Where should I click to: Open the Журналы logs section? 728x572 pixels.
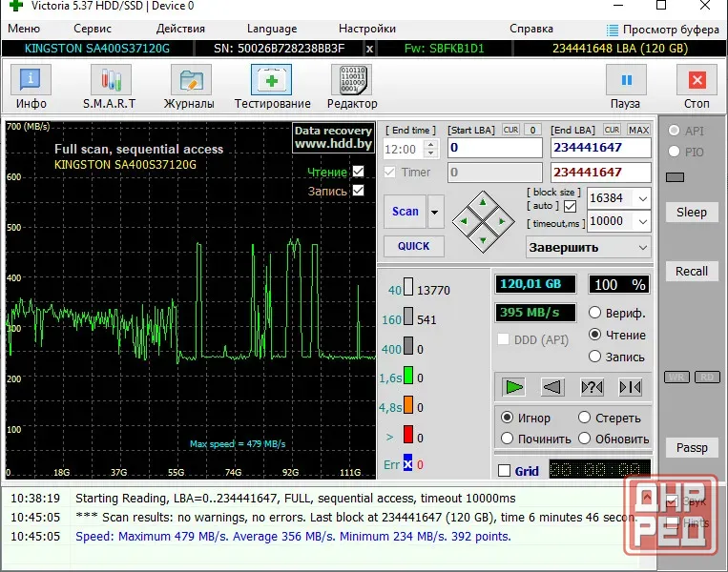[191, 80]
